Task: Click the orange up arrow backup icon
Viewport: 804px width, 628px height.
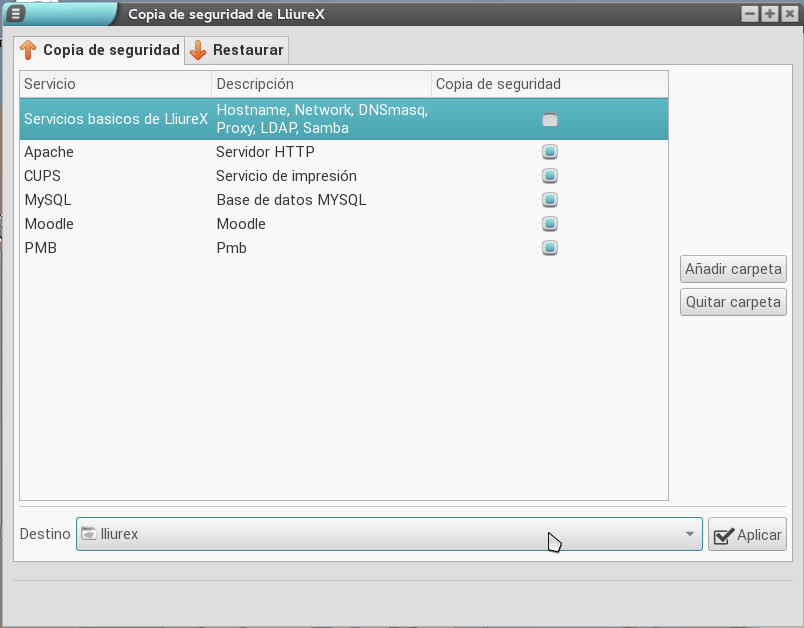Action: (28, 50)
